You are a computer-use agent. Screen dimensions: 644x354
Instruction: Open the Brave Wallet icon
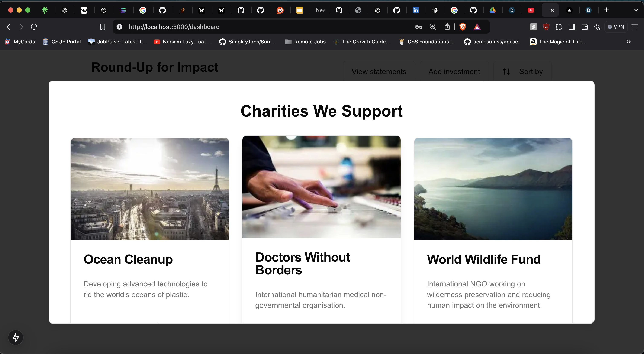pyautogui.click(x=585, y=27)
